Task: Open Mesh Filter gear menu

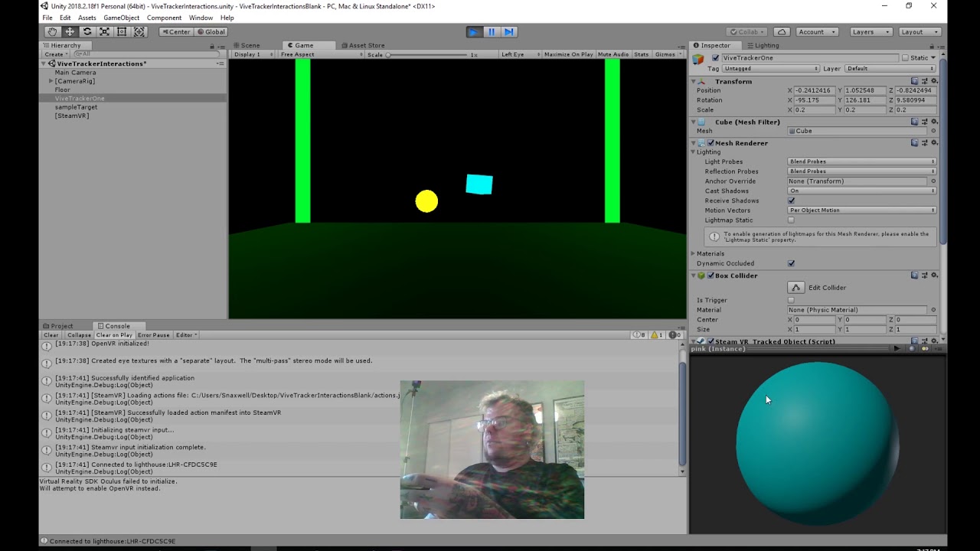Action: pyautogui.click(x=933, y=122)
